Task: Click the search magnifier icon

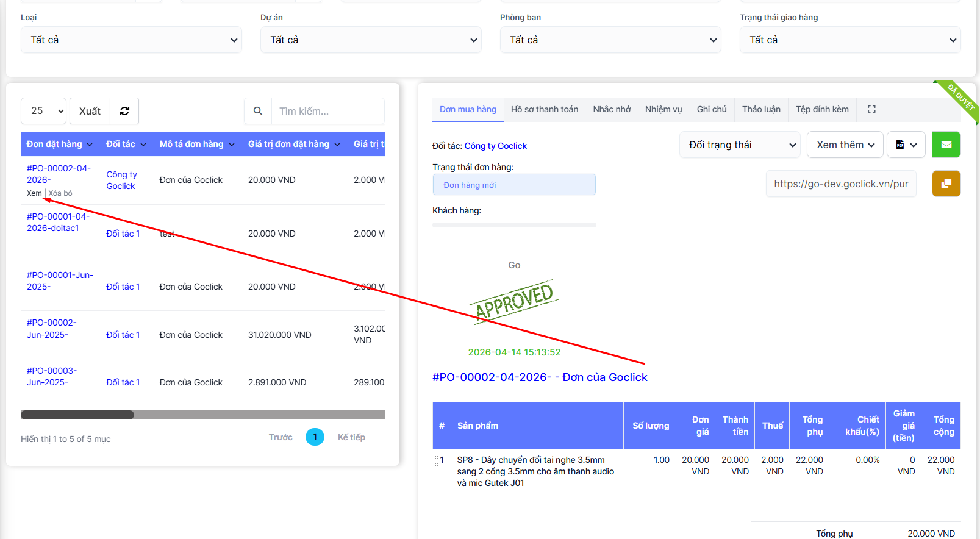Action: click(x=258, y=111)
